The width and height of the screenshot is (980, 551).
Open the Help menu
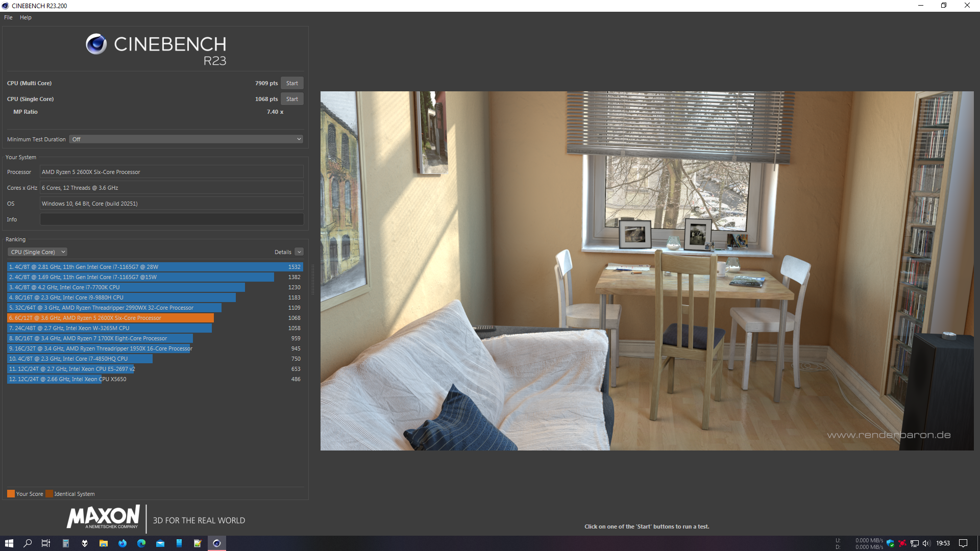pos(26,17)
